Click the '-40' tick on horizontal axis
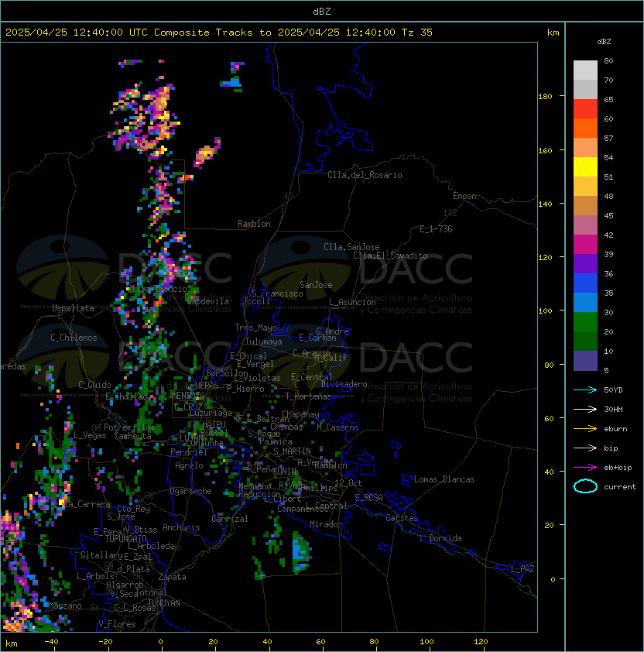This screenshot has width=644, height=652. [51, 642]
